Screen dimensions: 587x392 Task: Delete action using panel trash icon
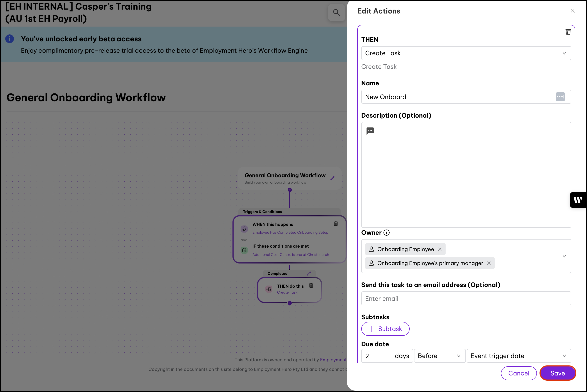(568, 32)
